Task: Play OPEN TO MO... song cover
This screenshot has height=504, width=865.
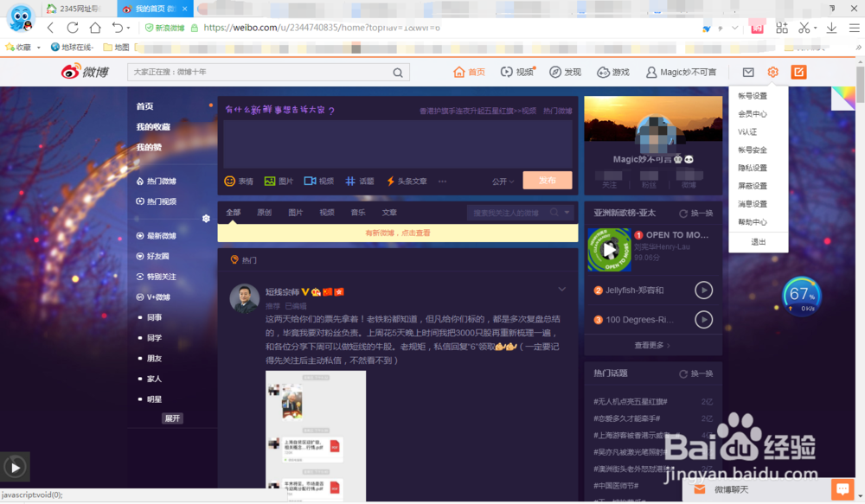Action: tap(609, 250)
